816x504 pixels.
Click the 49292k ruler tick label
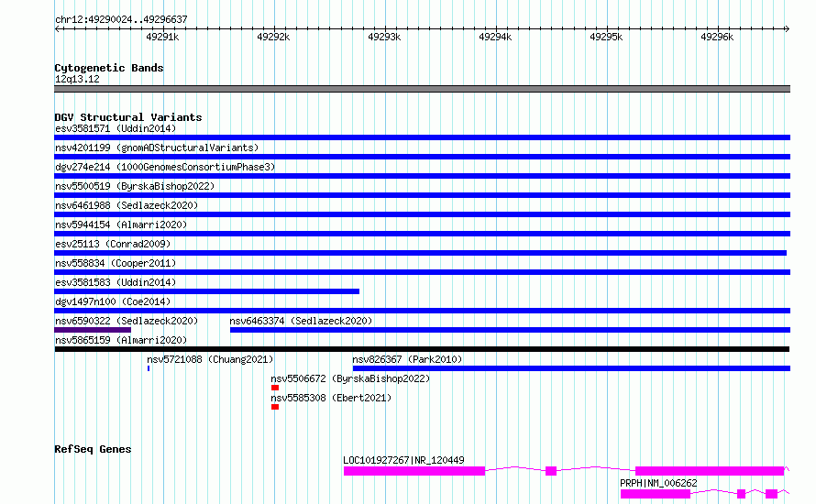pyautogui.click(x=273, y=37)
